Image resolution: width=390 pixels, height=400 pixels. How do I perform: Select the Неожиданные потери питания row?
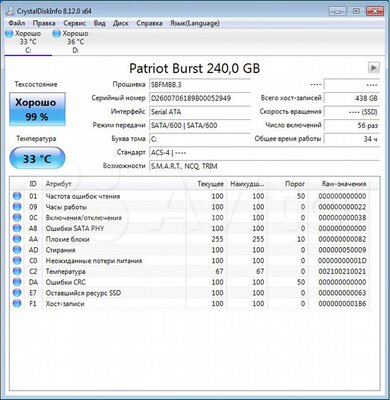point(190,260)
